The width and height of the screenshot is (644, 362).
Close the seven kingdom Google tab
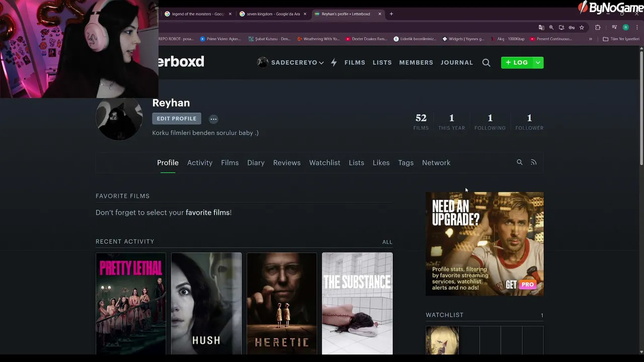pyautogui.click(x=304, y=14)
